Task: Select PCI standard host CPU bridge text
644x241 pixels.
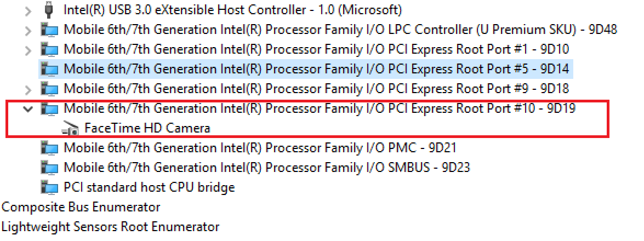Action: pos(150,188)
